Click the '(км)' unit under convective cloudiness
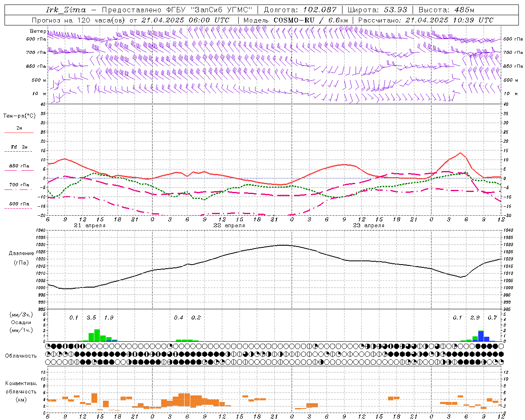Screen dimensions: 525x420 pyautogui.click(x=21, y=399)
